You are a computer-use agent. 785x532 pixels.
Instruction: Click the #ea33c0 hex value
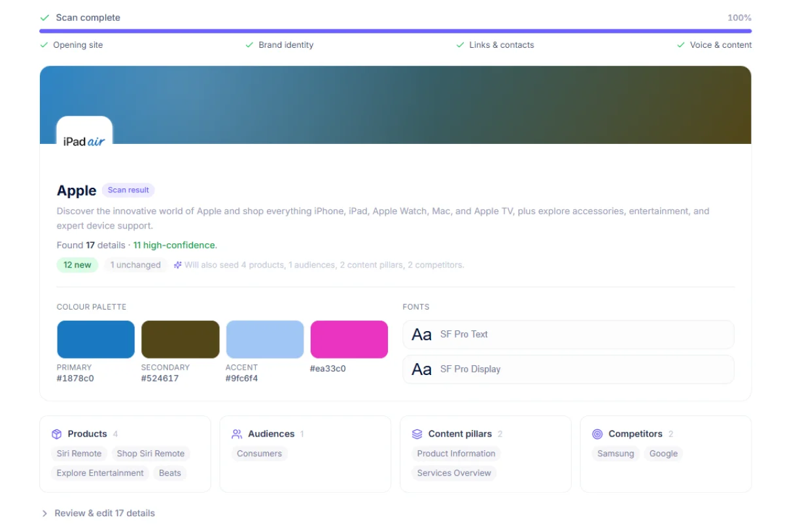coord(328,369)
